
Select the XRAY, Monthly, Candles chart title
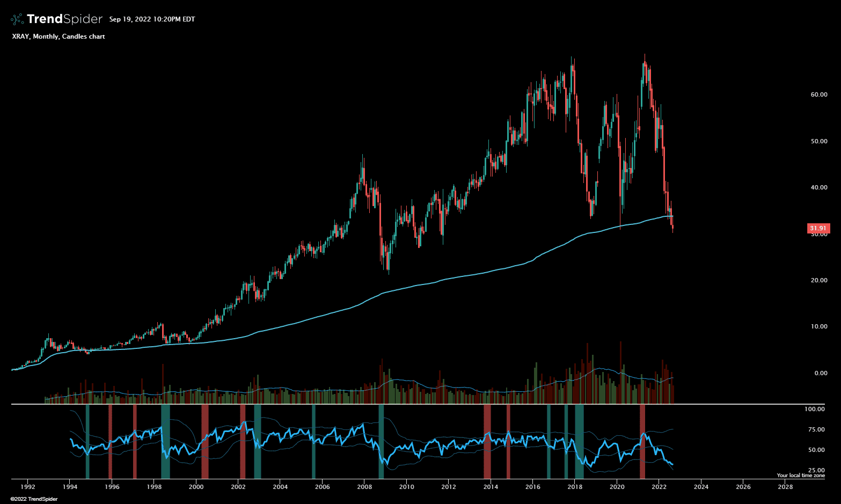[58, 36]
